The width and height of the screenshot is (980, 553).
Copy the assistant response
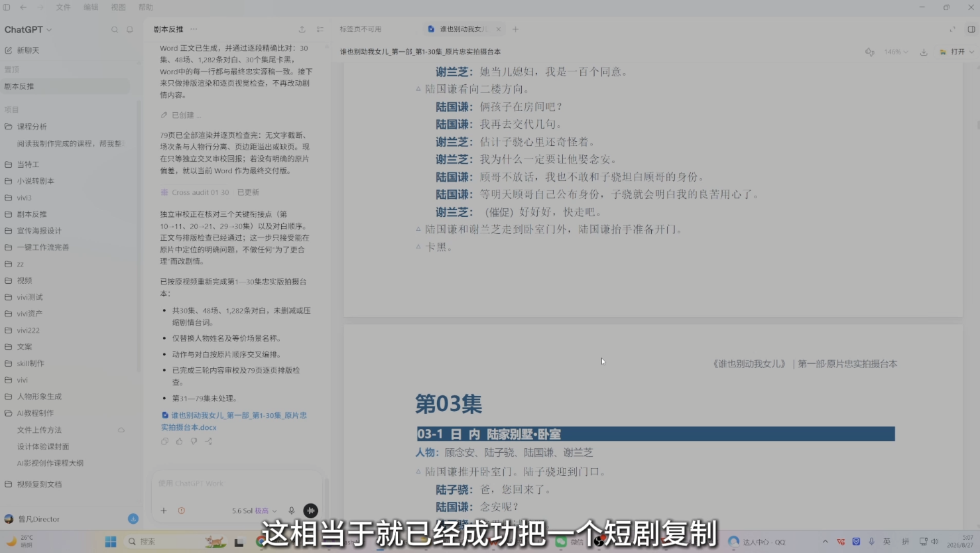[x=164, y=441]
